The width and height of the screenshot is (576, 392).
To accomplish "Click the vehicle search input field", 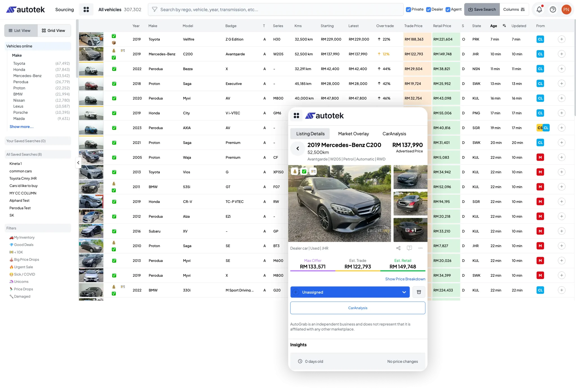I will click(x=276, y=9).
